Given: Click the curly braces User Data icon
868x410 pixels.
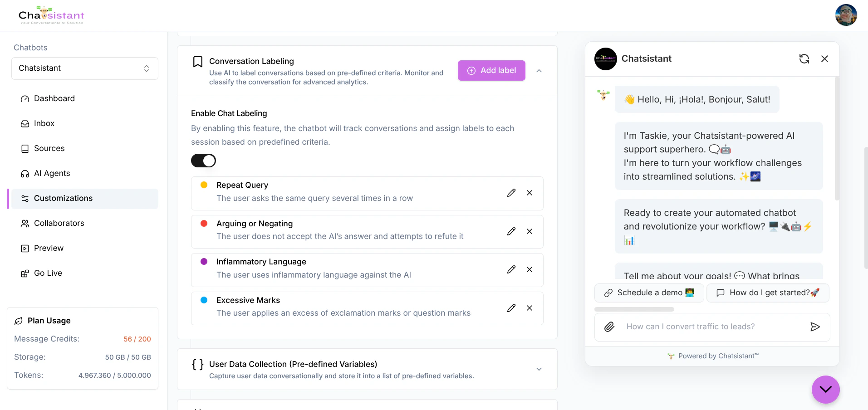Looking at the screenshot, I should (x=198, y=365).
